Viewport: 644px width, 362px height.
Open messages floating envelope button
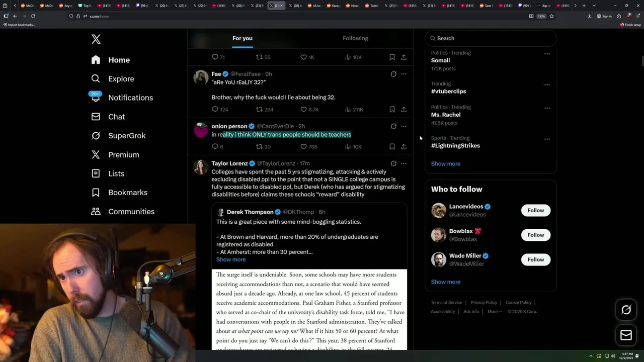626,335
